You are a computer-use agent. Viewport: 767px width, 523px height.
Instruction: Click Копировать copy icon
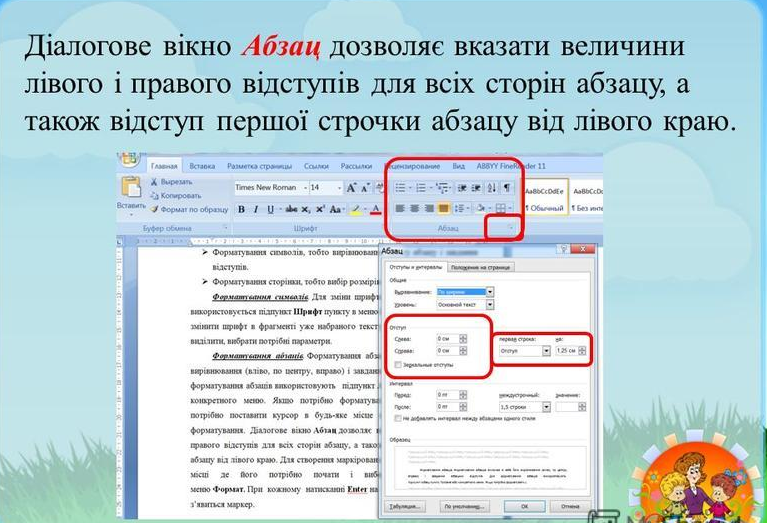click(154, 196)
